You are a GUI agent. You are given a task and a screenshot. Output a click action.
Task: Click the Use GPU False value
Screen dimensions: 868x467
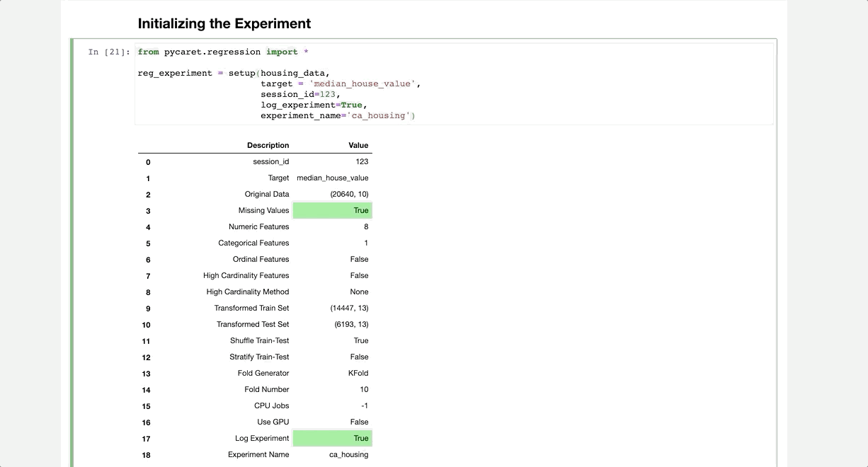pyautogui.click(x=359, y=422)
